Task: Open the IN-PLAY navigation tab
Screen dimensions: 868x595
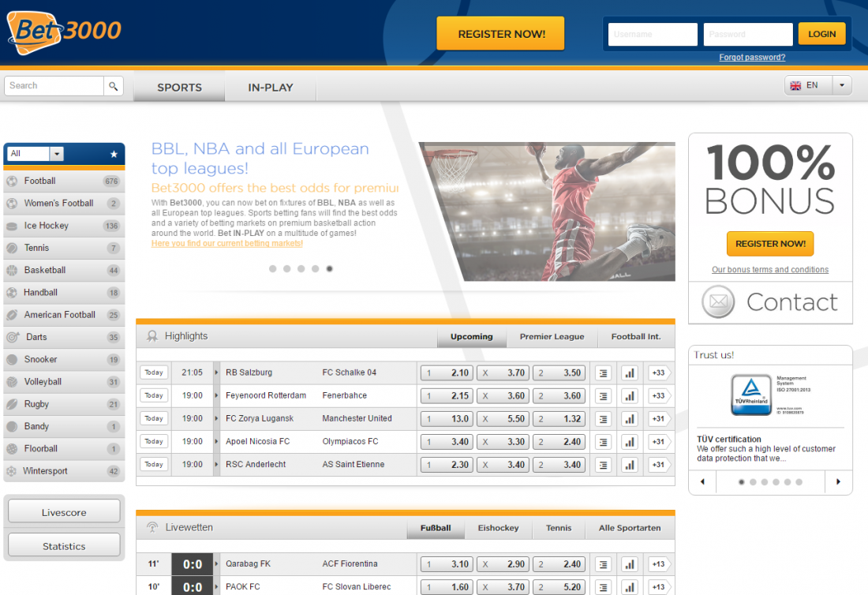Action: 271,88
